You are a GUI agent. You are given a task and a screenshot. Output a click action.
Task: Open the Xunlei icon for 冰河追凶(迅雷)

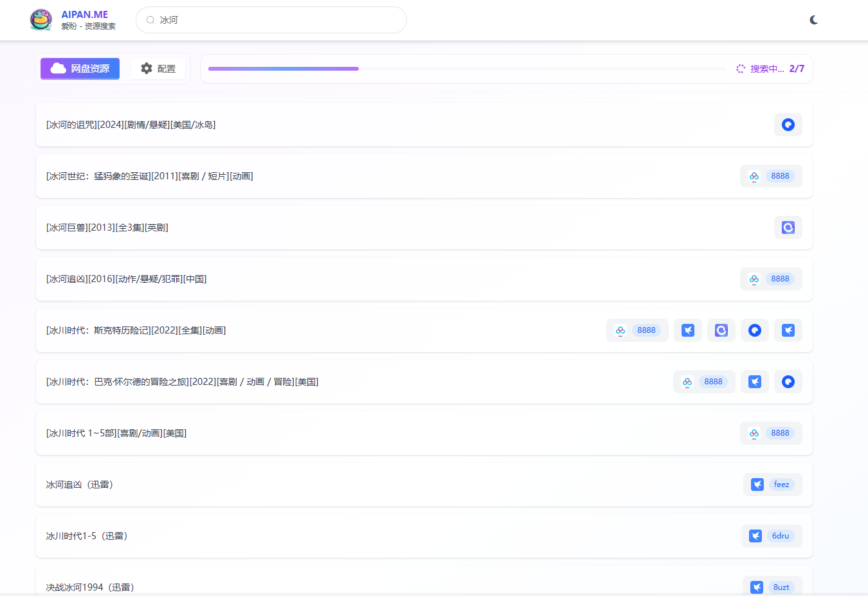pyautogui.click(x=757, y=485)
